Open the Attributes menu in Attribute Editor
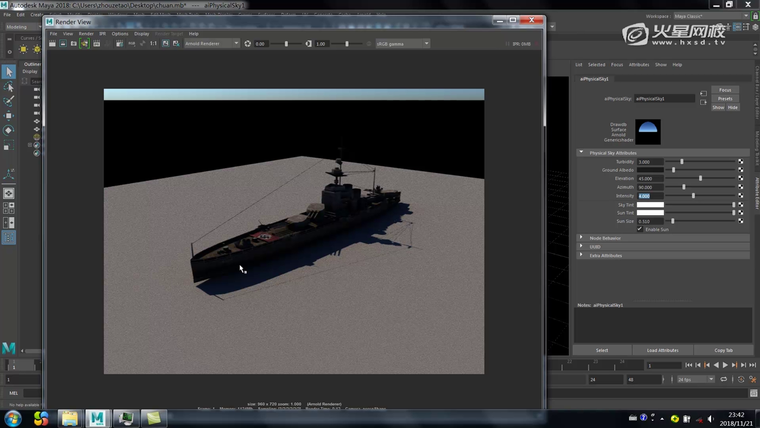 pyautogui.click(x=638, y=64)
